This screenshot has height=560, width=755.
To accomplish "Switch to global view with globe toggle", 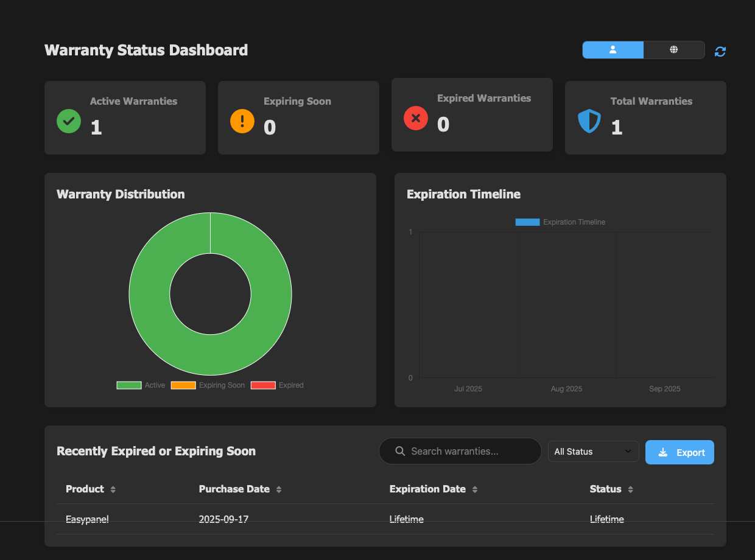I will [x=674, y=50].
